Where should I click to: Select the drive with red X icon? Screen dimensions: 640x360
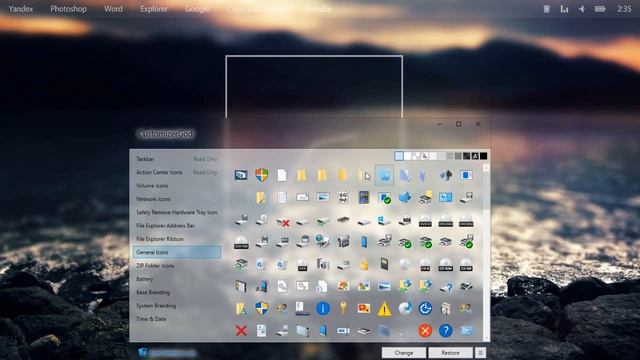pos(282,222)
